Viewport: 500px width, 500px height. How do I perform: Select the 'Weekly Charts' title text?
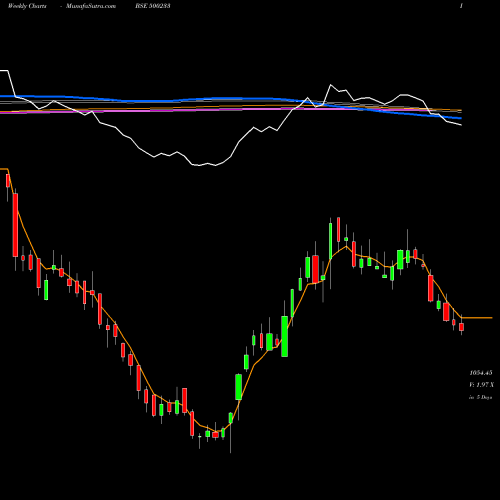[x=27, y=6]
